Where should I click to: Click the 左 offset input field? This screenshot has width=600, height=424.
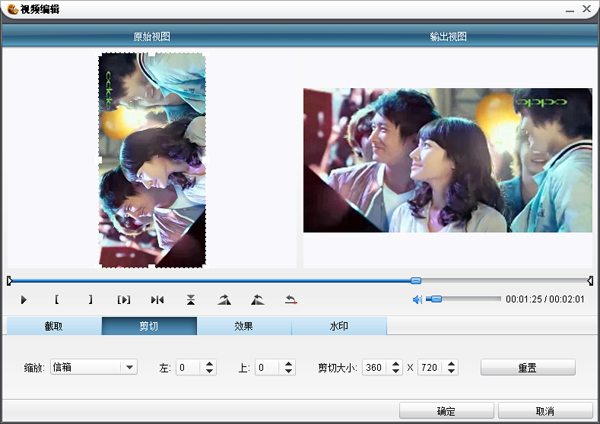tap(188, 368)
